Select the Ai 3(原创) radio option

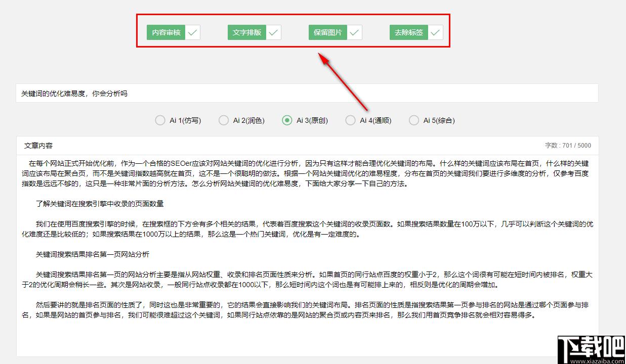287,120
